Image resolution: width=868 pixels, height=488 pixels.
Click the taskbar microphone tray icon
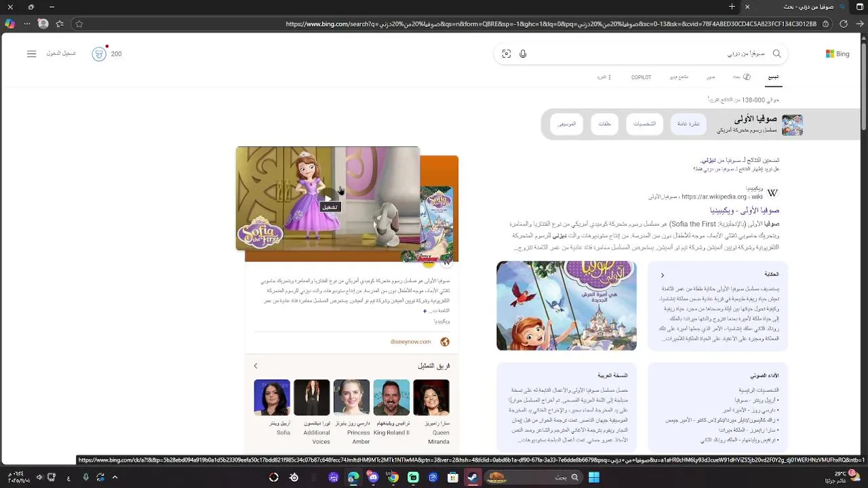[85, 477]
